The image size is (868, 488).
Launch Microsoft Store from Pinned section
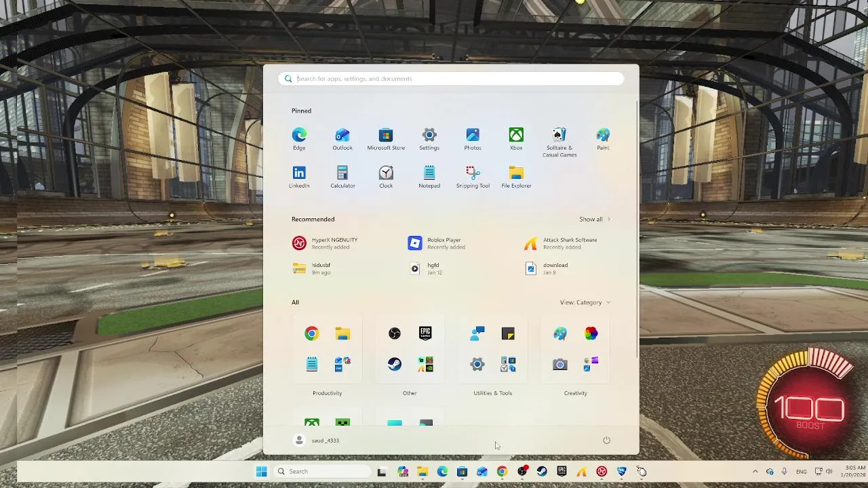point(386,139)
